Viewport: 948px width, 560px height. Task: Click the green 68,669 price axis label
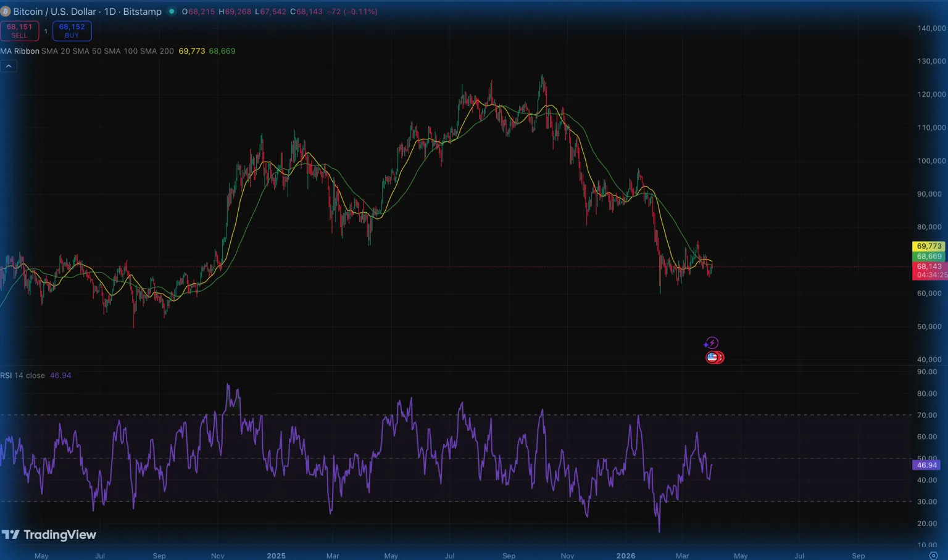[x=929, y=256]
